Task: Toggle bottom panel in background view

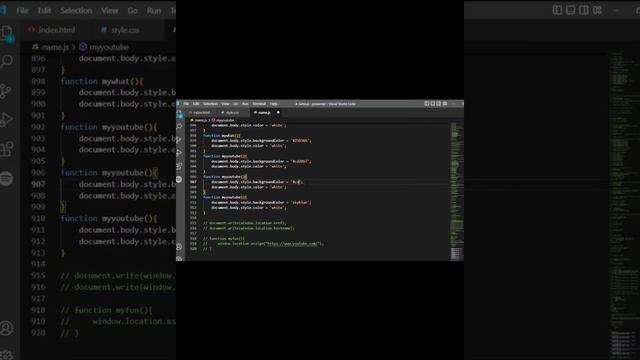Action: tap(571, 10)
